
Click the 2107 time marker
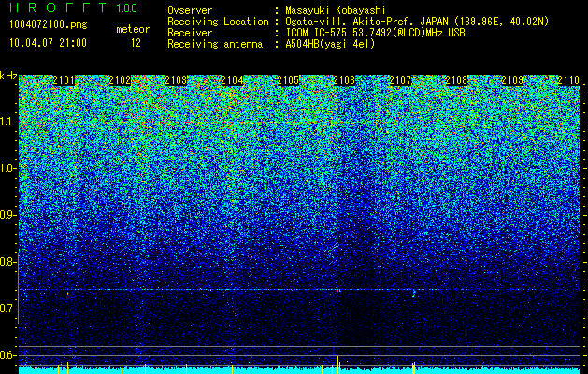400,80
